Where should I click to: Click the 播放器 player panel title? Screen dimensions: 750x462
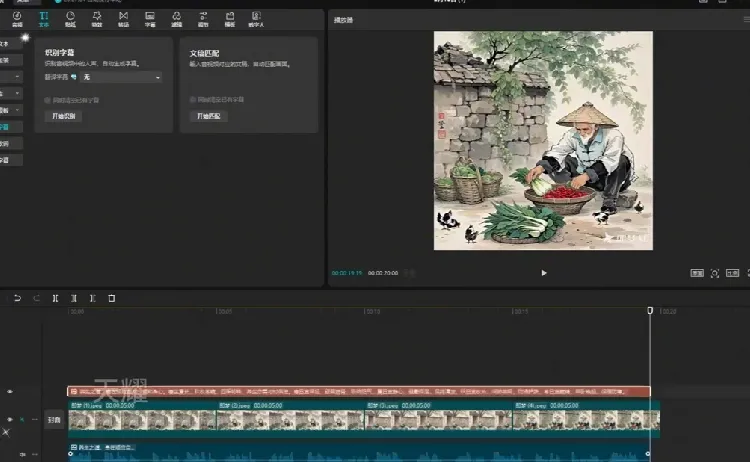tap(343, 20)
